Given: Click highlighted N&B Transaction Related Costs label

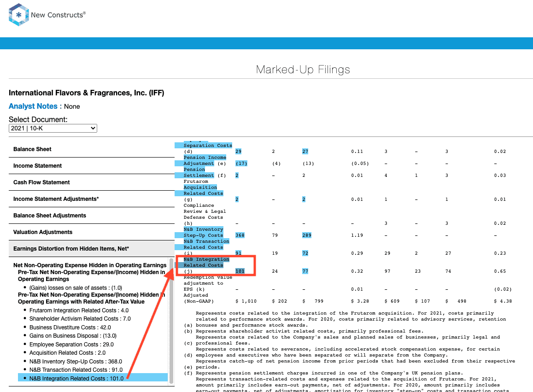Looking at the screenshot, I should point(206,244).
